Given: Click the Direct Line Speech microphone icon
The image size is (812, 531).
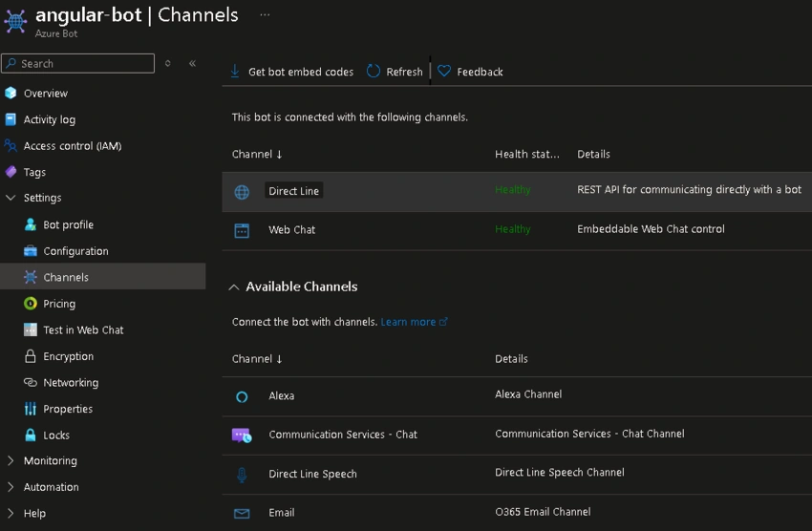Looking at the screenshot, I should (242, 475).
